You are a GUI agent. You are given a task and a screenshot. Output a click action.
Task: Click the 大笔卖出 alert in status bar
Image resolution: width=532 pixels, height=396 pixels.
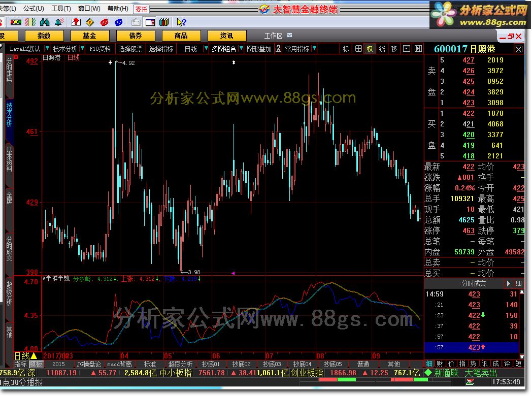point(481,373)
